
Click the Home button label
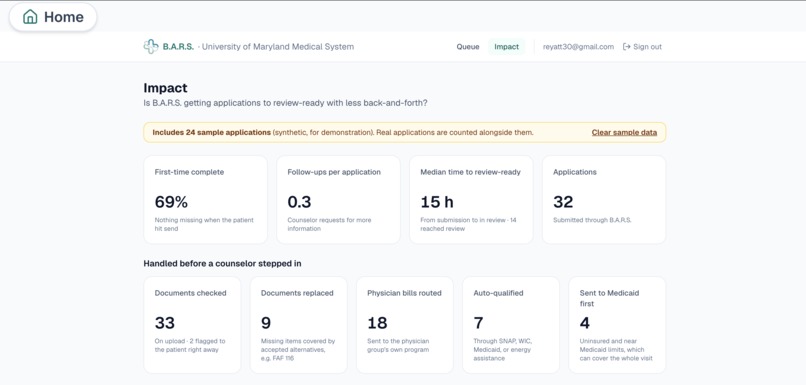pos(64,17)
